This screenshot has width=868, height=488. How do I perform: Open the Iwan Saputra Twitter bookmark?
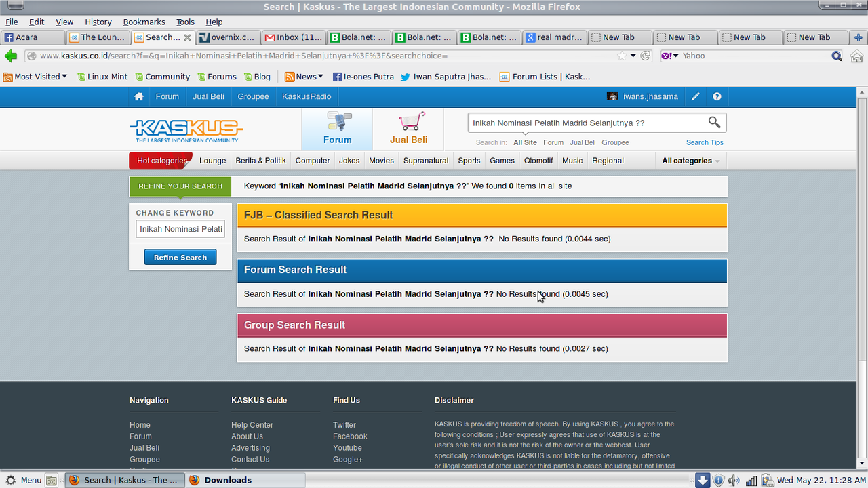(x=446, y=77)
